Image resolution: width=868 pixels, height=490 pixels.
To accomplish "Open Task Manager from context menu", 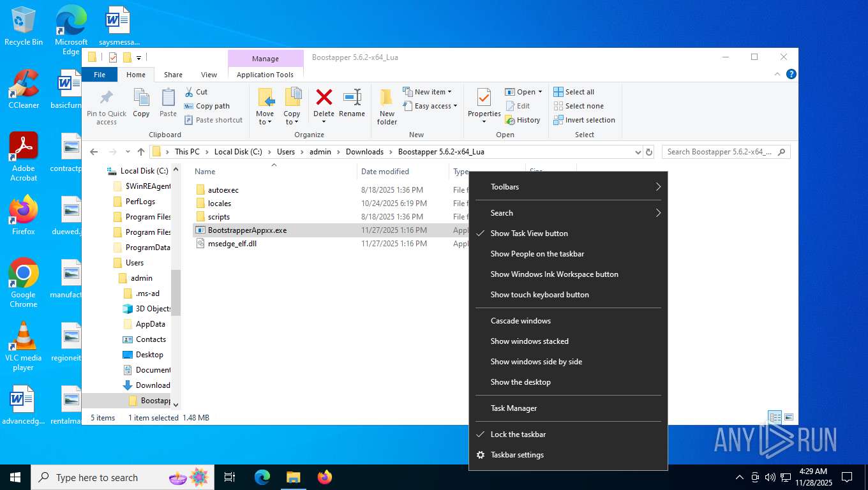I will (568, 408).
